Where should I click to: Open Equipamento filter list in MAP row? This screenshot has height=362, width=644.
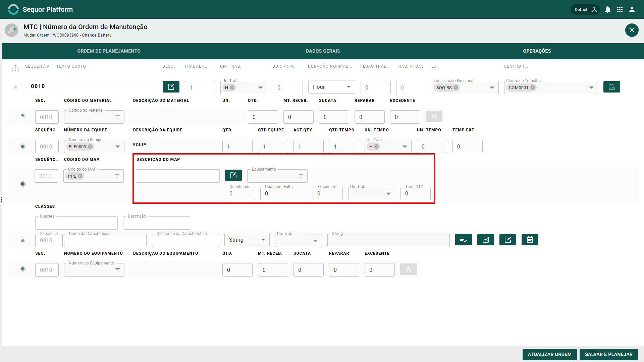(301, 176)
